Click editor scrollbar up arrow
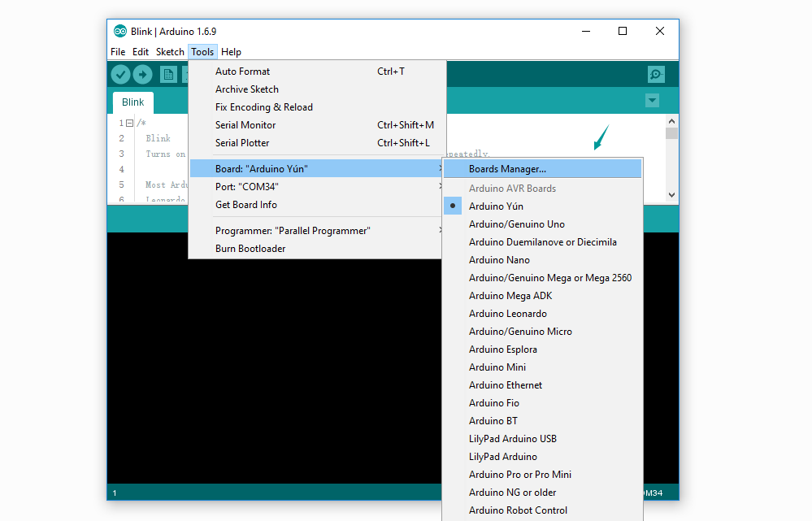Image resolution: width=812 pixels, height=521 pixels. click(671, 121)
